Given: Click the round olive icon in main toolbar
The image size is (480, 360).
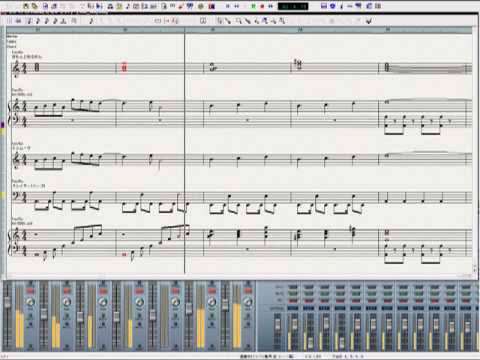Looking at the screenshot, I should [201, 6].
